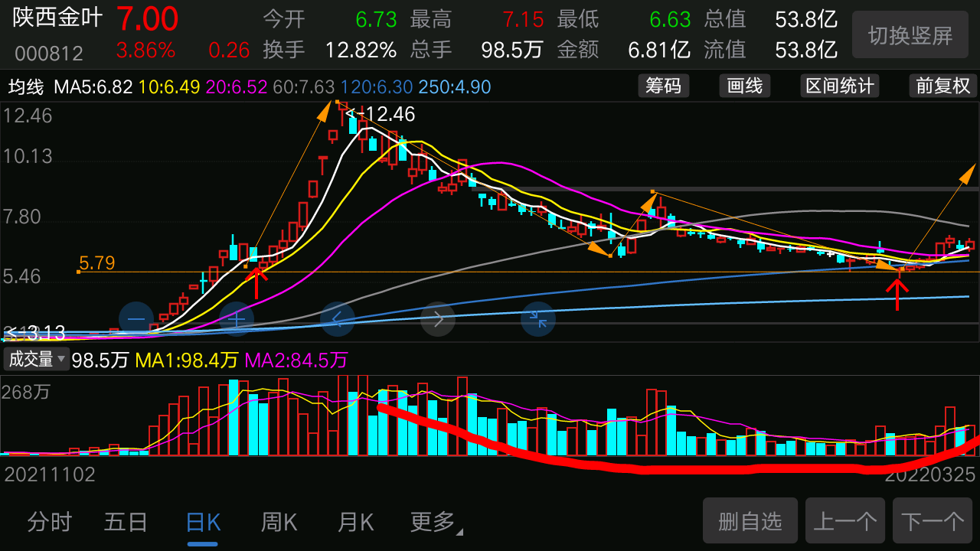Switch to portrait with 切换竖屏
Viewport: 980px width, 551px height.
click(910, 34)
